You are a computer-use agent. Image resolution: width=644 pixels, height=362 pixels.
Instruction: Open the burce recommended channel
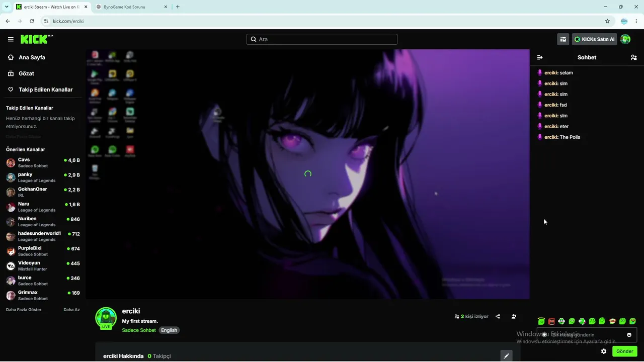click(x=43, y=280)
